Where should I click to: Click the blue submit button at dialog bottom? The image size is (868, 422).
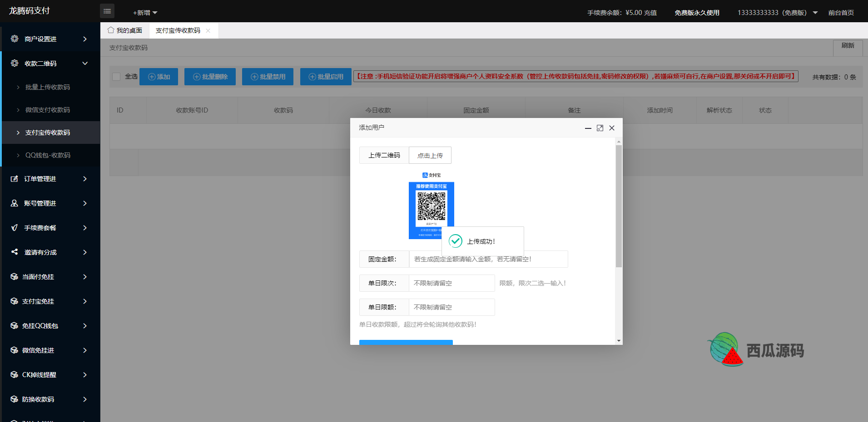(x=406, y=342)
